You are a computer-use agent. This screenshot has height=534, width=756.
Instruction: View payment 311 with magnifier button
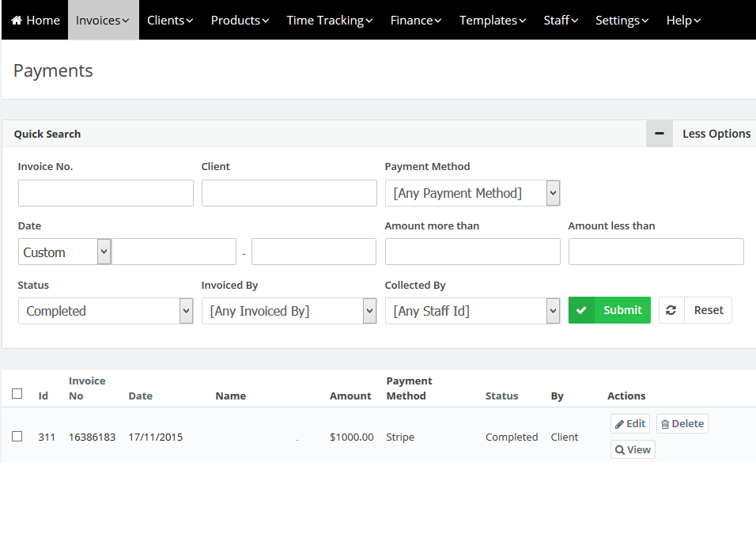(633, 450)
